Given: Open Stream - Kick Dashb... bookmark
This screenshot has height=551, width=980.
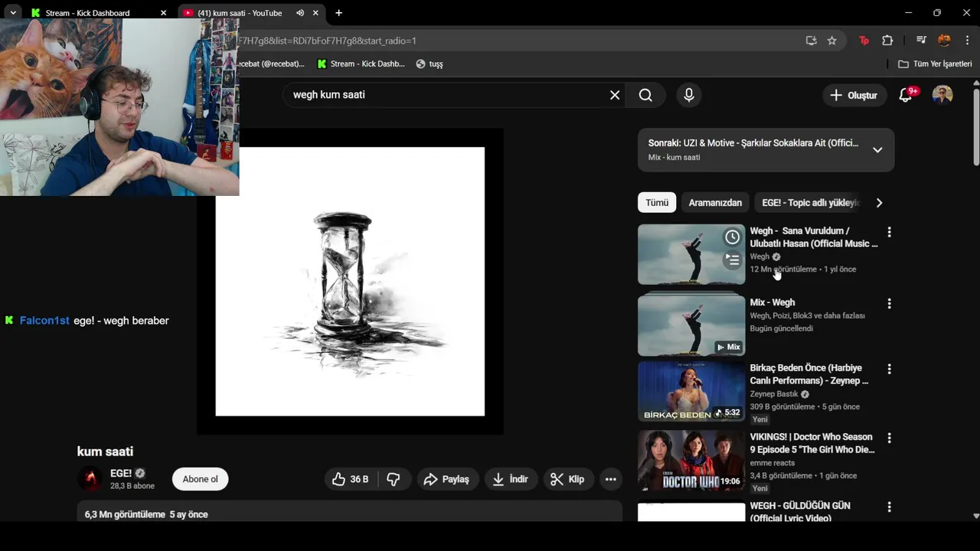Looking at the screenshot, I should coord(361,64).
